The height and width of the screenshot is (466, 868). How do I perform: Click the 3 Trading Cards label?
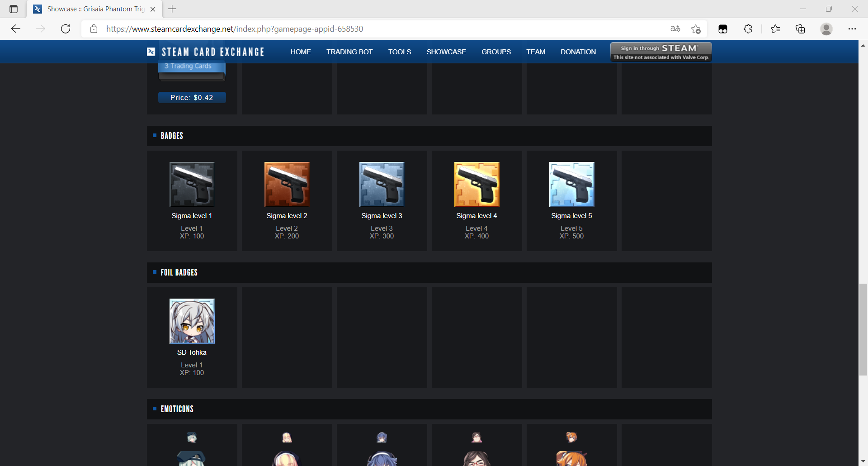coord(188,66)
